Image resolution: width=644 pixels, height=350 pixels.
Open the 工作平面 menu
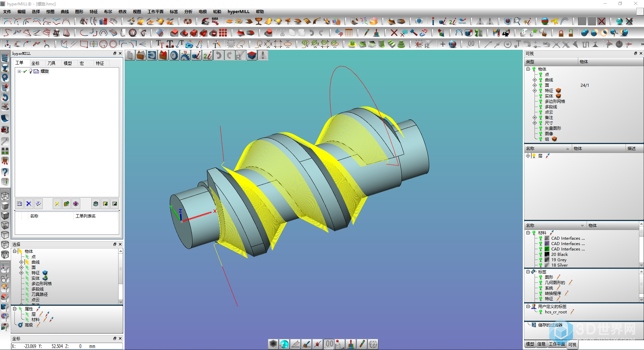[x=155, y=12]
